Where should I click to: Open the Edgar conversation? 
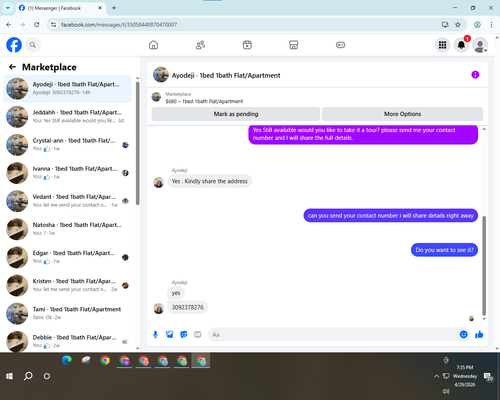pyautogui.click(x=67, y=257)
